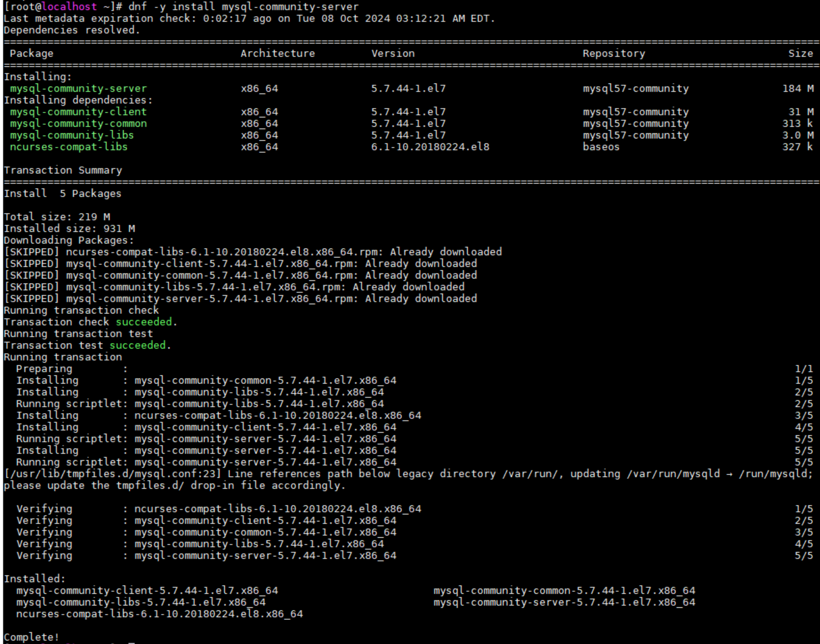
Task: Select green 'mysql-community-server' package name in table
Action: (x=78, y=89)
